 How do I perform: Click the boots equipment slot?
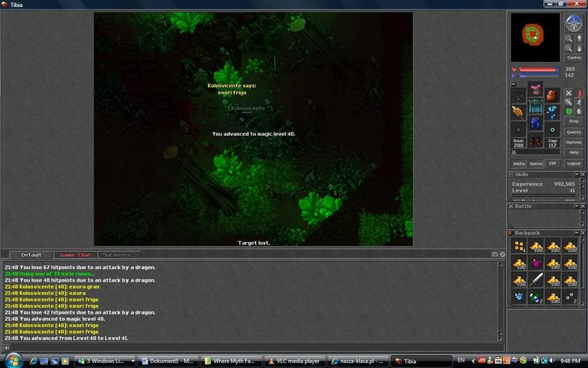(x=536, y=141)
